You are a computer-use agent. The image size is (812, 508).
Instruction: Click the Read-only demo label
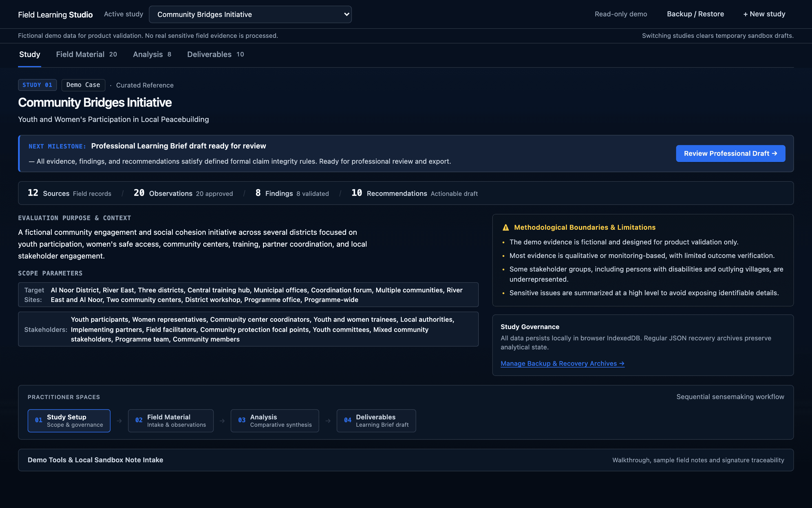(x=621, y=14)
